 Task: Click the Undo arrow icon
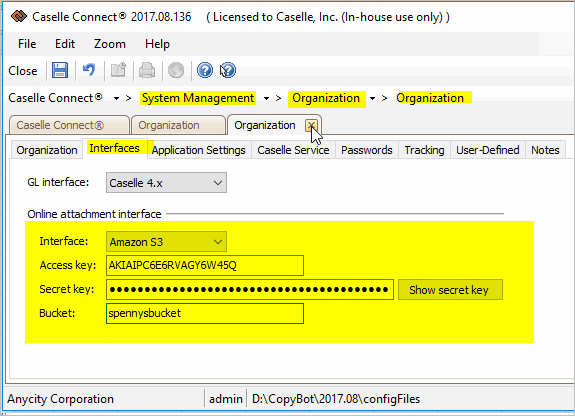(x=89, y=70)
